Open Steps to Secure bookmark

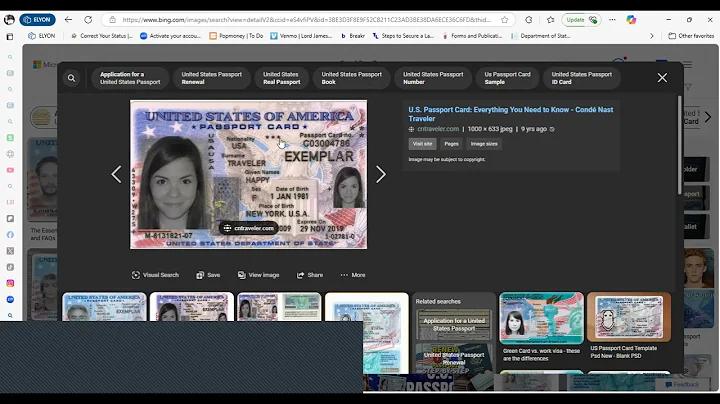[403, 36]
